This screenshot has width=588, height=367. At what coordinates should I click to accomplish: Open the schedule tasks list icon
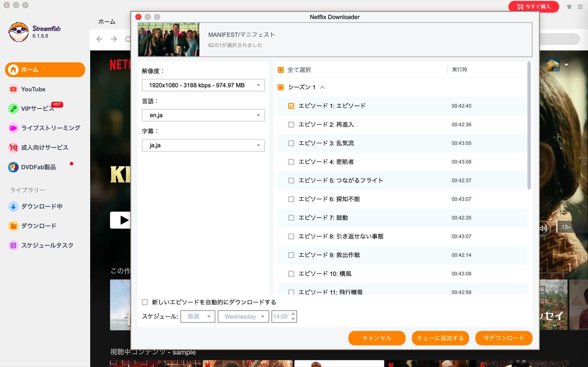13,245
